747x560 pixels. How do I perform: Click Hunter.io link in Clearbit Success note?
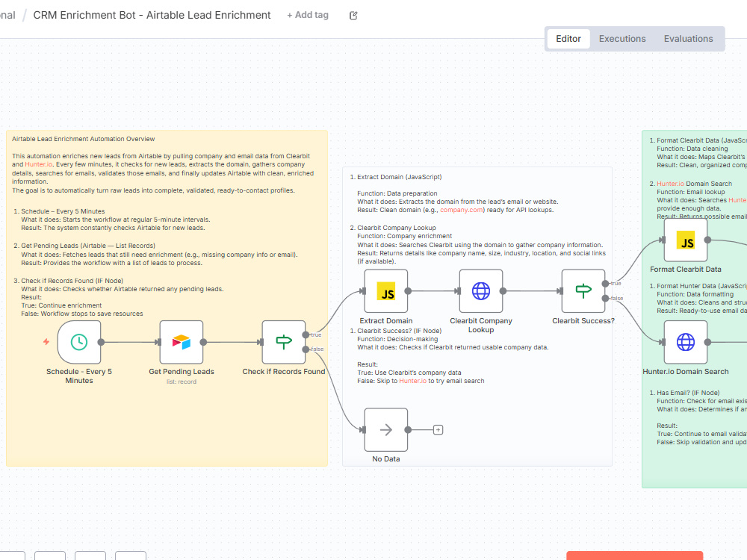[x=412, y=381]
